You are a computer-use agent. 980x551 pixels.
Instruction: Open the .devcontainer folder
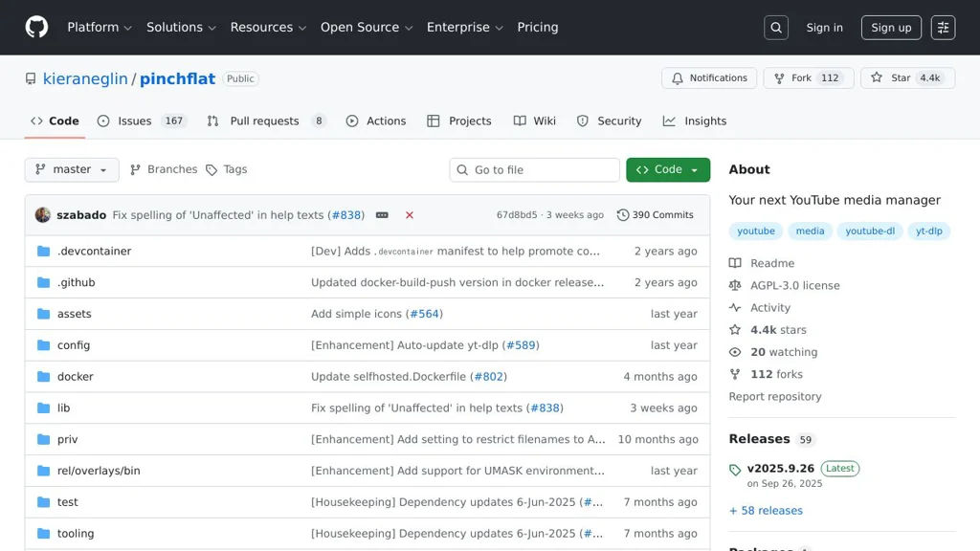tap(94, 251)
